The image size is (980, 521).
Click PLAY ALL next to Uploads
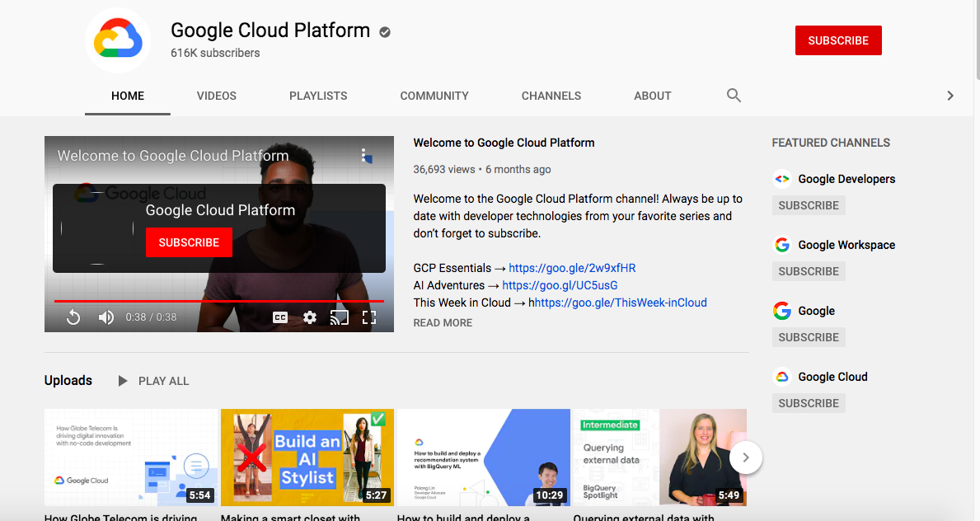[164, 381]
